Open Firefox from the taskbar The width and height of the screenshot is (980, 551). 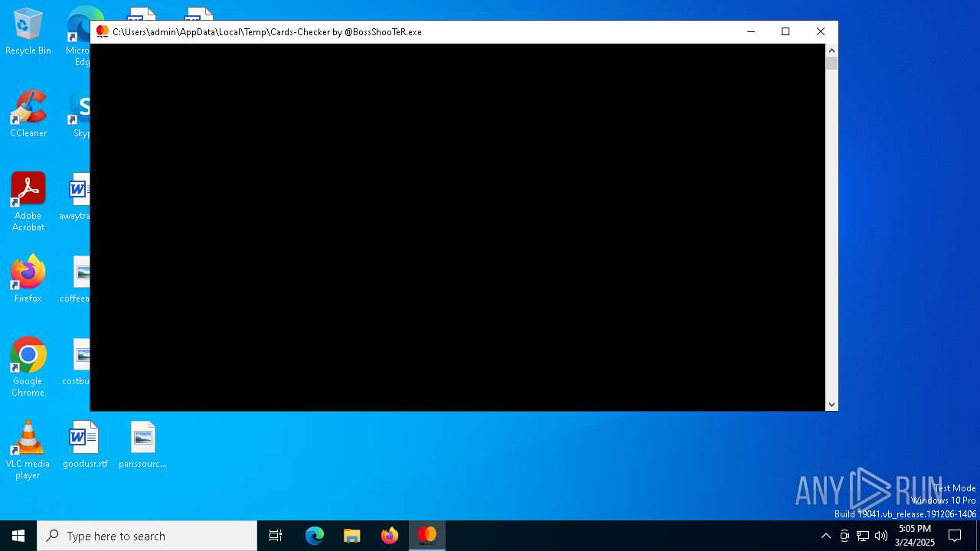pyautogui.click(x=390, y=536)
